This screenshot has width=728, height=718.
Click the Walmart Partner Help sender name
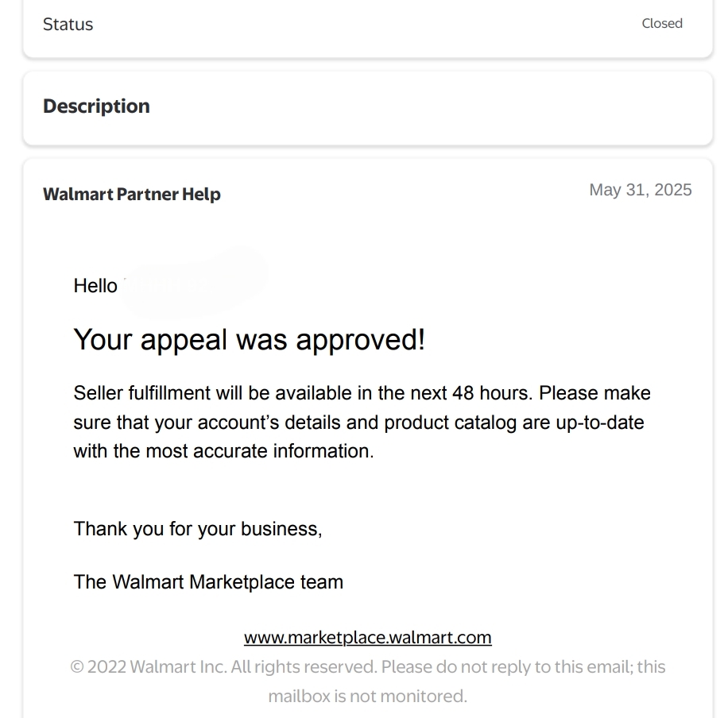132,195
